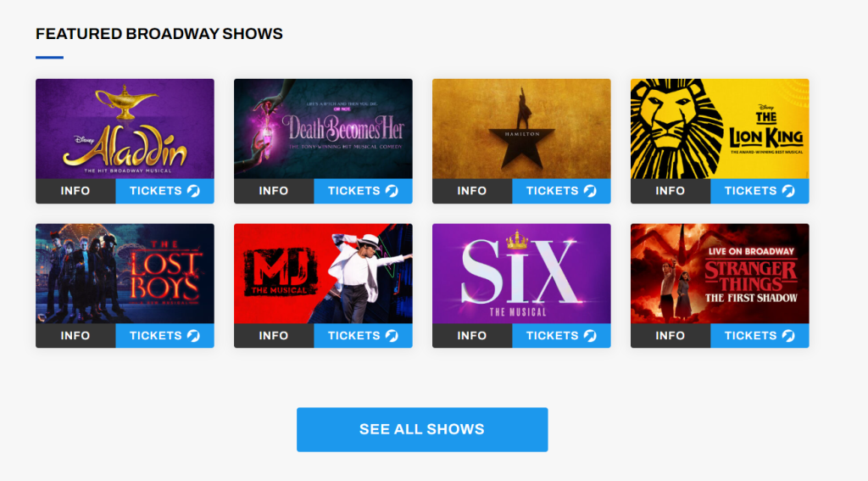The image size is (868, 481).
Task: Click the MJ The Musical Tickets icon
Action: tap(392, 335)
